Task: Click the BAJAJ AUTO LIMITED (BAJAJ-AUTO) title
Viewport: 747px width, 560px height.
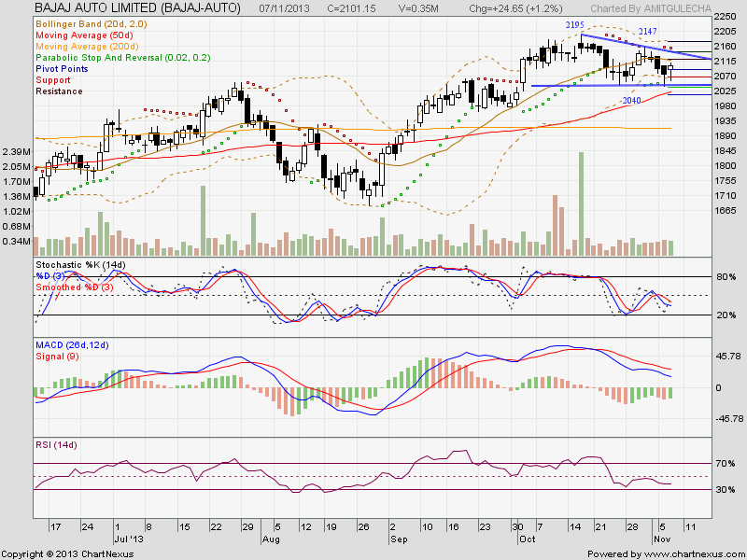Action: tap(138, 8)
